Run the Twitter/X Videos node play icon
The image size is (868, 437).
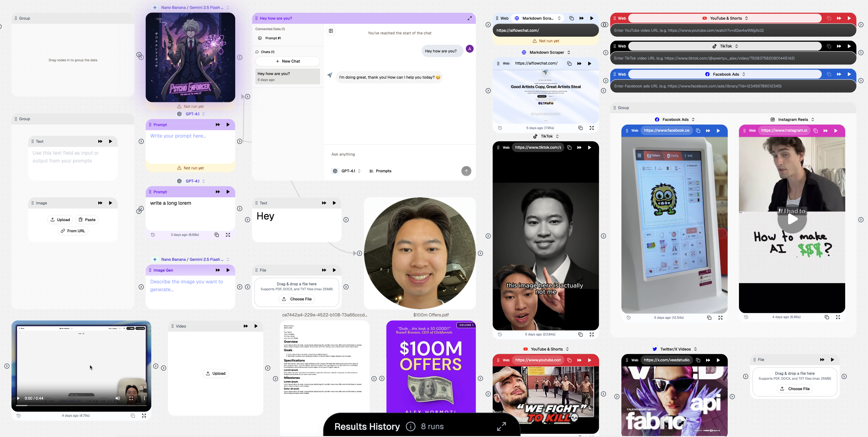click(x=718, y=360)
